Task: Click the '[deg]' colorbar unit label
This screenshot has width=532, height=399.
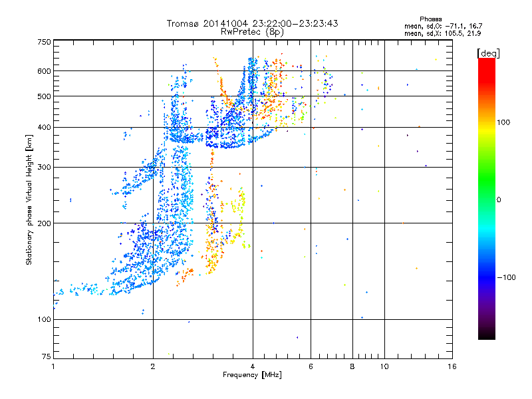Action: [488, 53]
